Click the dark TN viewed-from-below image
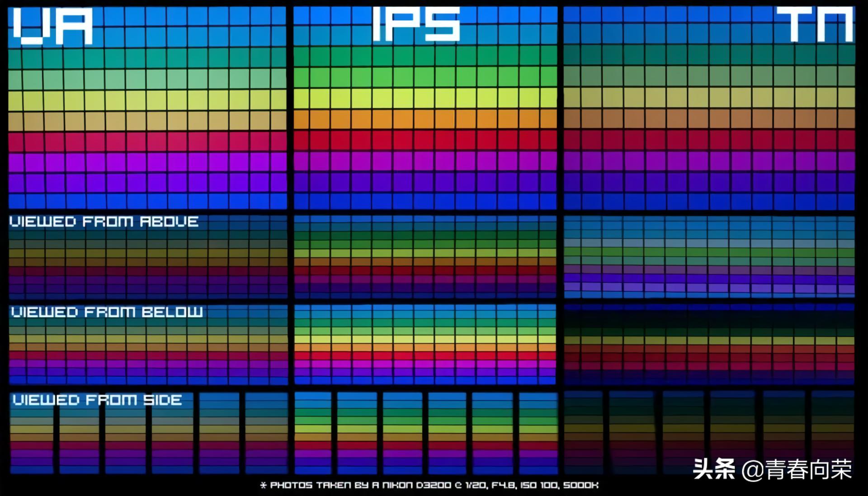The height and width of the screenshot is (496, 868). click(709, 344)
